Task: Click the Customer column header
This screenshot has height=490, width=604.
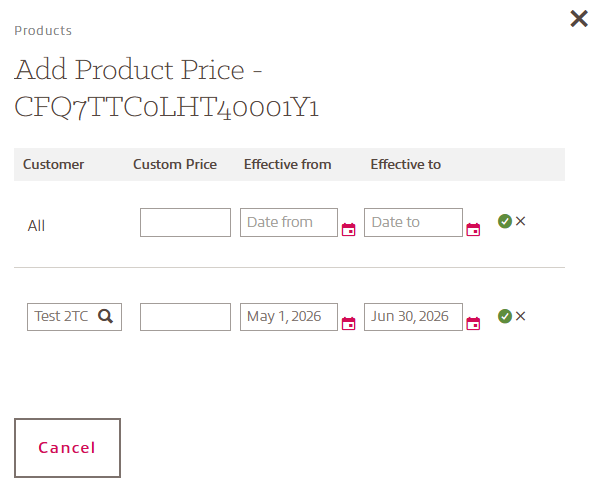Action: click(x=54, y=164)
